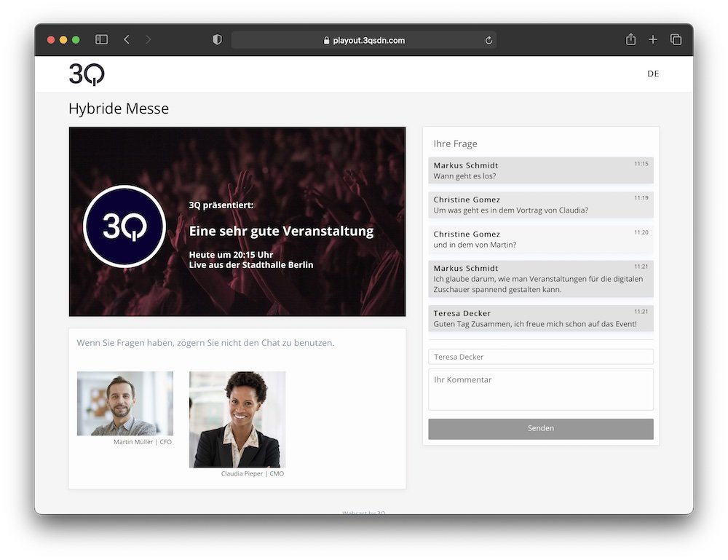This screenshot has width=728, height=560.
Task: Click Claudia Pieper's speaker photo
Action: [237, 419]
